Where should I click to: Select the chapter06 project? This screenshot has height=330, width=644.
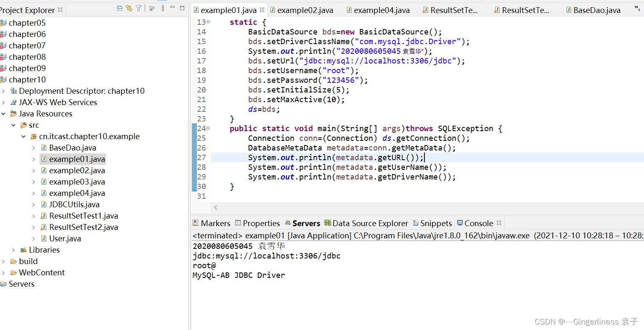tap(27, 34)
